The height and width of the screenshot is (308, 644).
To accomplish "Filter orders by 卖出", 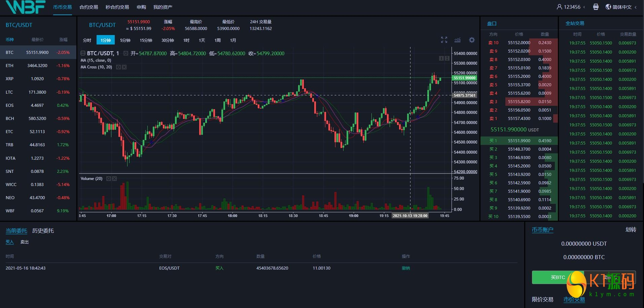I will click(25, 242).
